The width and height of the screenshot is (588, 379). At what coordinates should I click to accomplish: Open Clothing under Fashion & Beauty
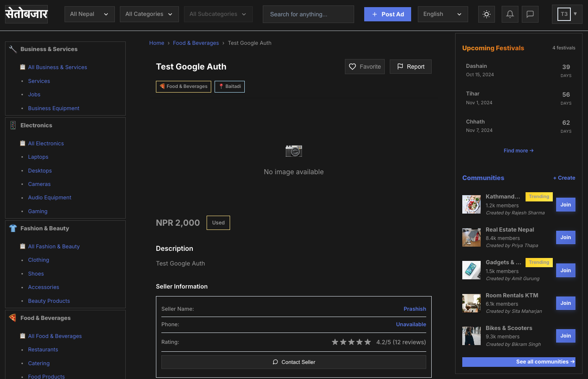click(39, 260)
